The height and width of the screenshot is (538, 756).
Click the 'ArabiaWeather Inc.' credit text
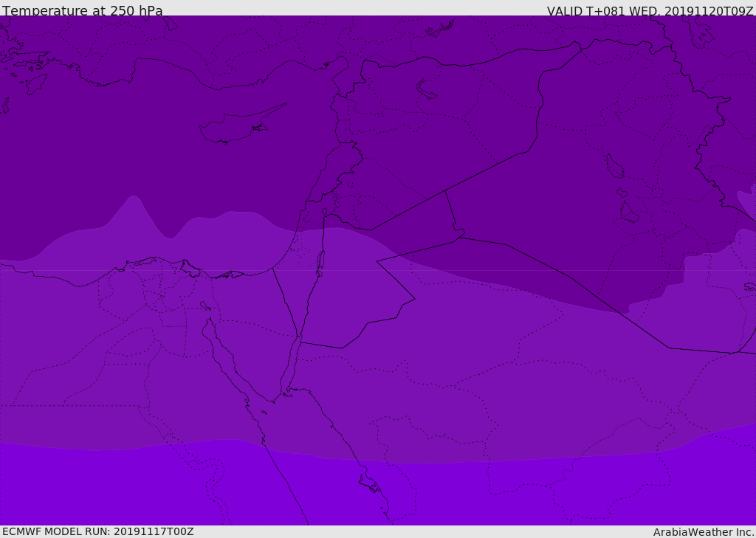pyautogui.click(x=703, y=532)
